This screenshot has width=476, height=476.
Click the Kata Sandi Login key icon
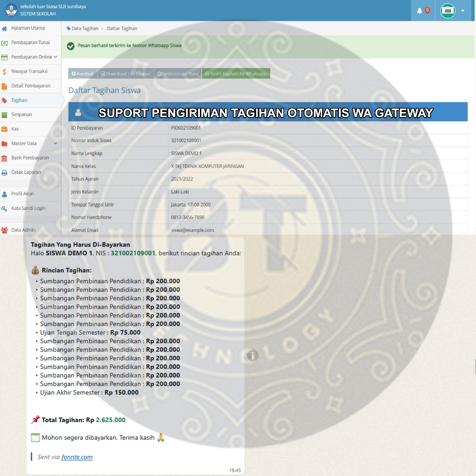4,209
